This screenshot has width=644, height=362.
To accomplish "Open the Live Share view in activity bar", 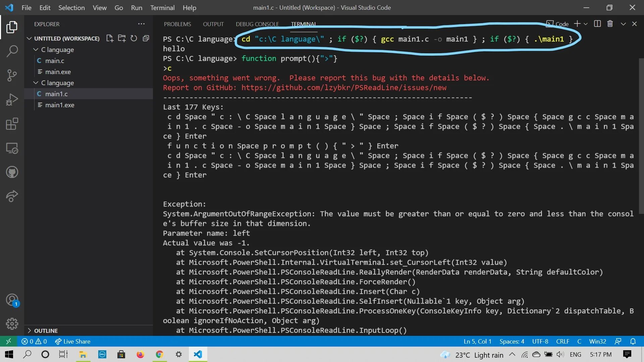I will coord(12,196).
